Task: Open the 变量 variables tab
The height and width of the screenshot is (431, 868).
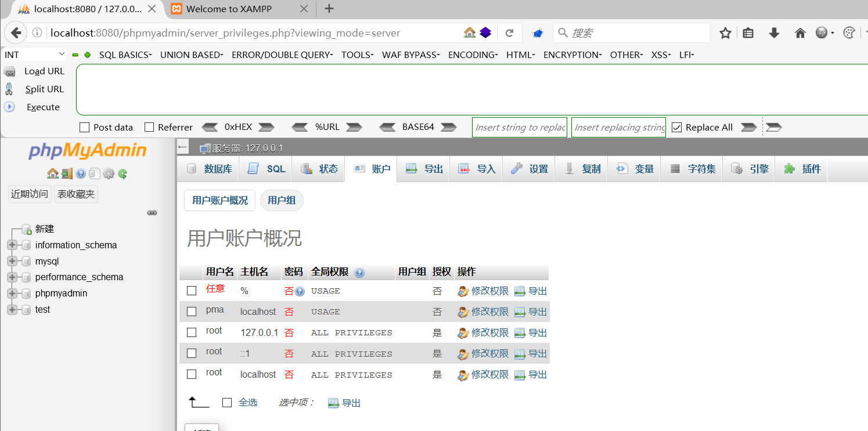Action: [x=635, y=169]
